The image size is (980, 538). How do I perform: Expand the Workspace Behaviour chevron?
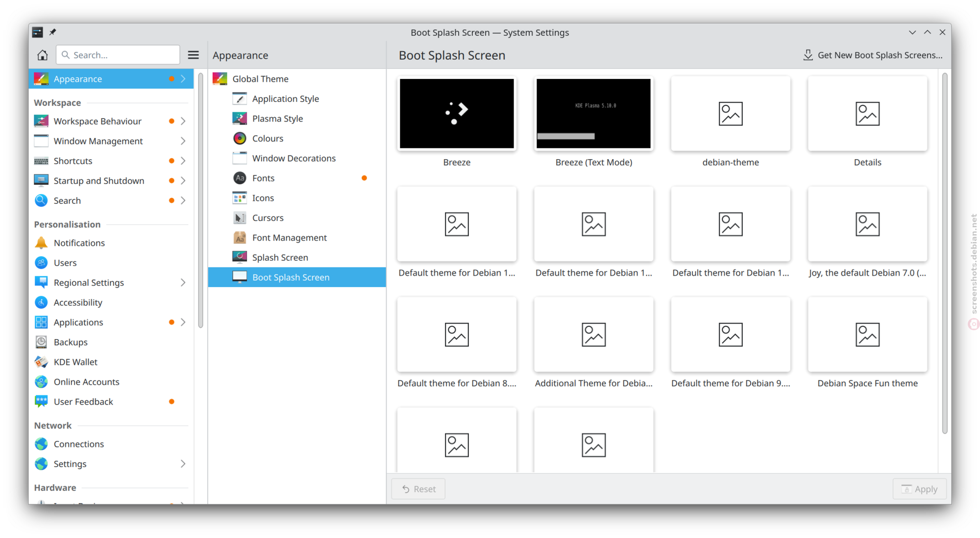coord(183,121)
